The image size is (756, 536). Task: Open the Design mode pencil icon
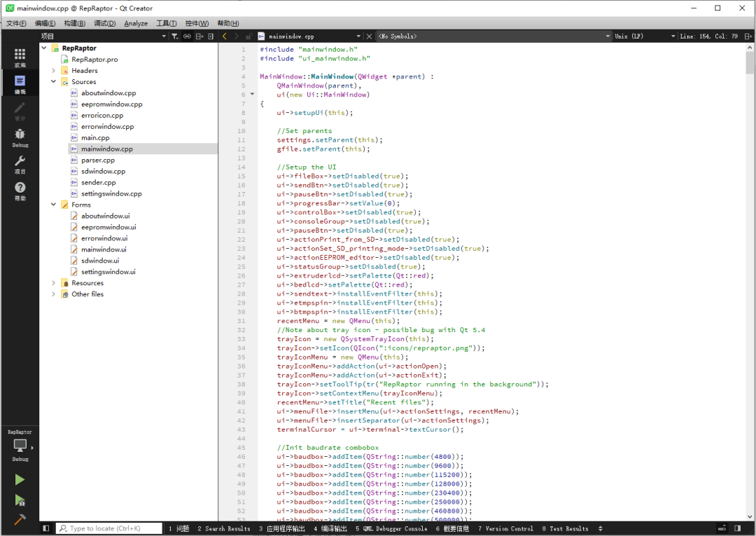pos(20,111)
